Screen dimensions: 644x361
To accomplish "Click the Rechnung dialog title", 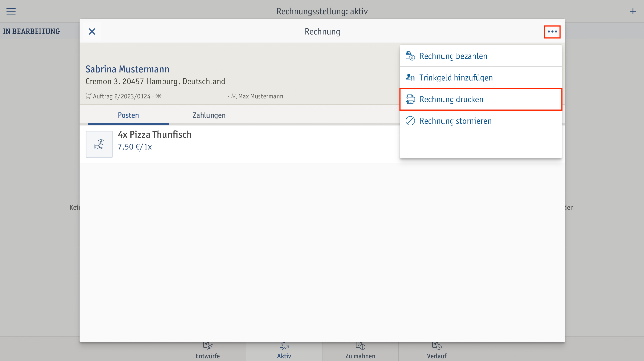I will point(322,32).
